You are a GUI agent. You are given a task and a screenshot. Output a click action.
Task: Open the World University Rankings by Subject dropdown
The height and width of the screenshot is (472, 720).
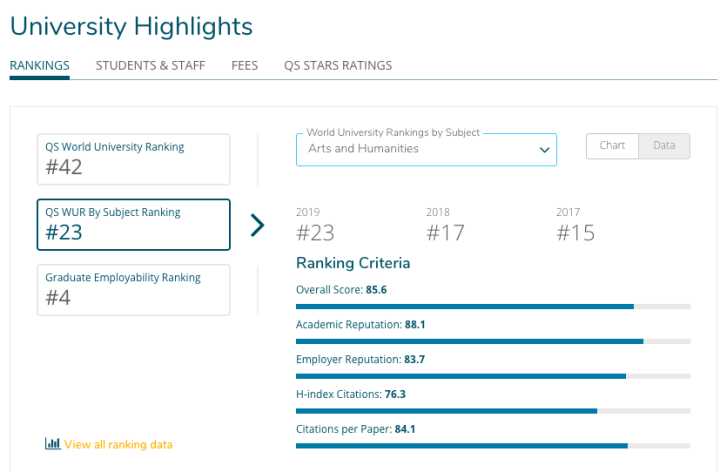pos(427,149)
